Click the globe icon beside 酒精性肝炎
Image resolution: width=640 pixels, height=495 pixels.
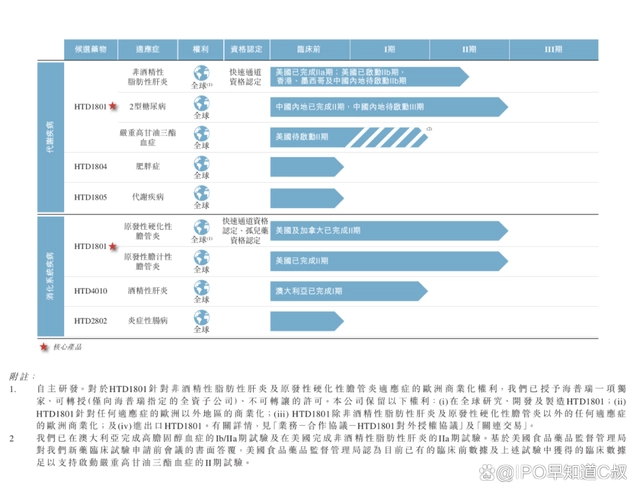tap(201, 289)
